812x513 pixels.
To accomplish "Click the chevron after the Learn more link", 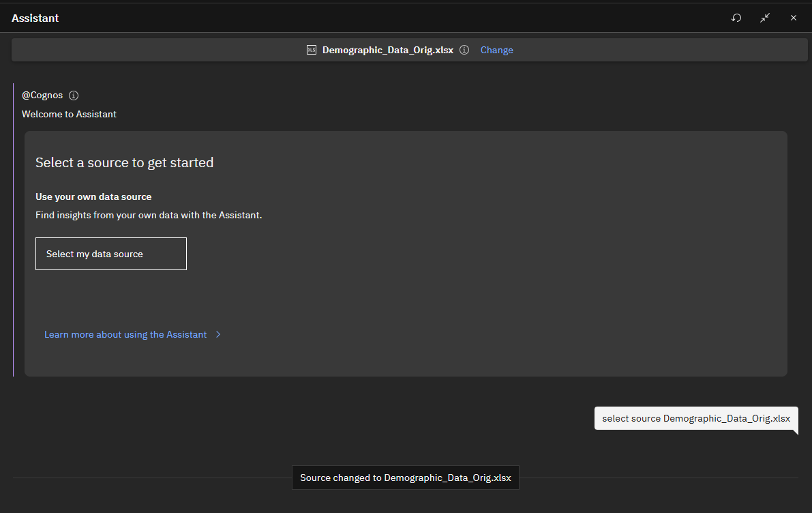I will pyautogui.click(x=218, y=335).
